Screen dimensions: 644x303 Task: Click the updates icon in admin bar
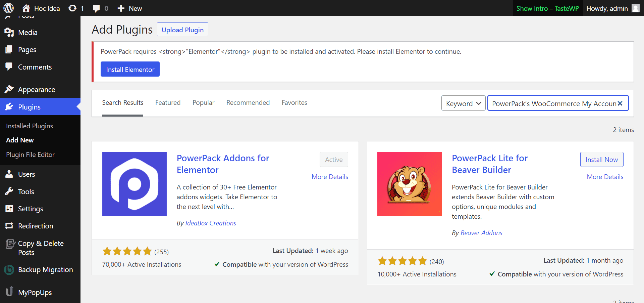click(72, 8)
